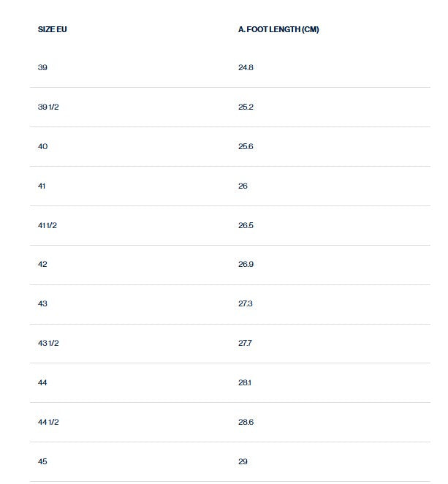Click the SIZE EU column header
Viewport: 448px width, 484px height.
(x=52, y=29)
